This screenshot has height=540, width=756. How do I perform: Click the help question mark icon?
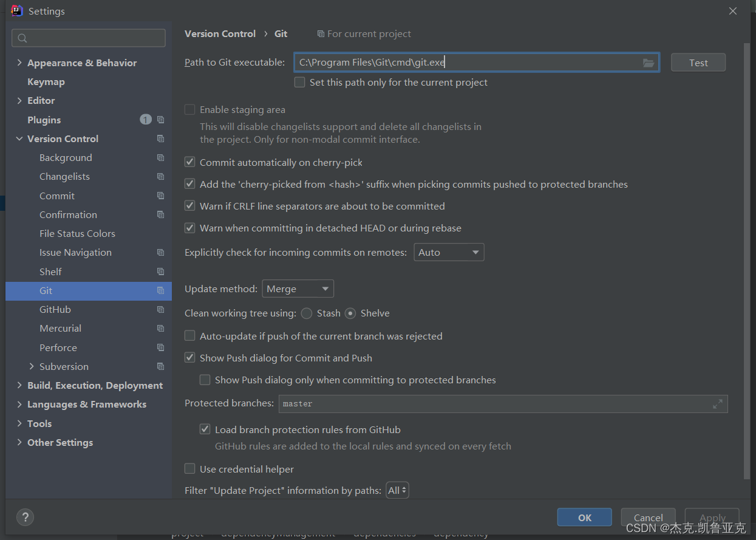click(x=25, y=518)
